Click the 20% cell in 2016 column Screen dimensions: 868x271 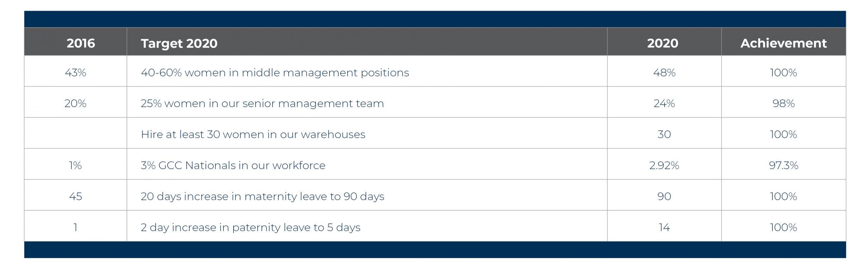75,103
